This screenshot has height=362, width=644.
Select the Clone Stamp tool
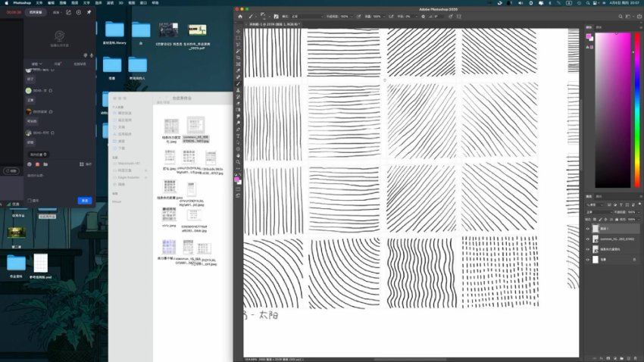tap(238, 90)
